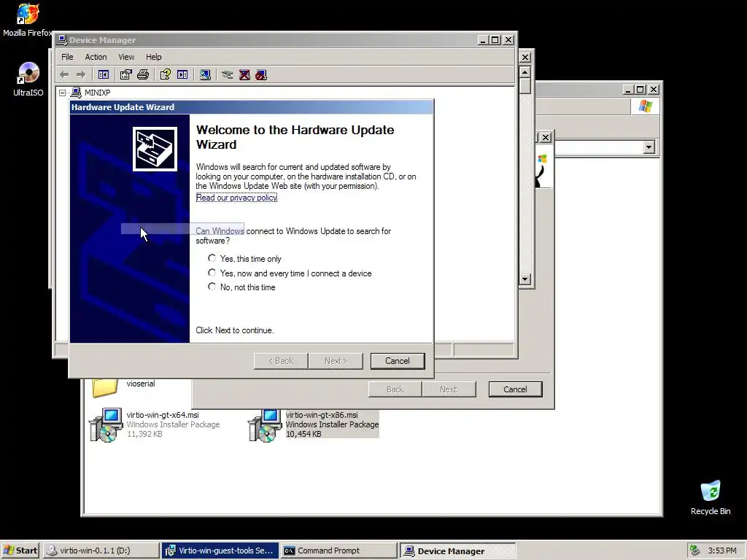Image resolution: width=747 pixels, height=560 pixels.
Task: Click the Disable device toolbar icon
Action: click(261, 75)
